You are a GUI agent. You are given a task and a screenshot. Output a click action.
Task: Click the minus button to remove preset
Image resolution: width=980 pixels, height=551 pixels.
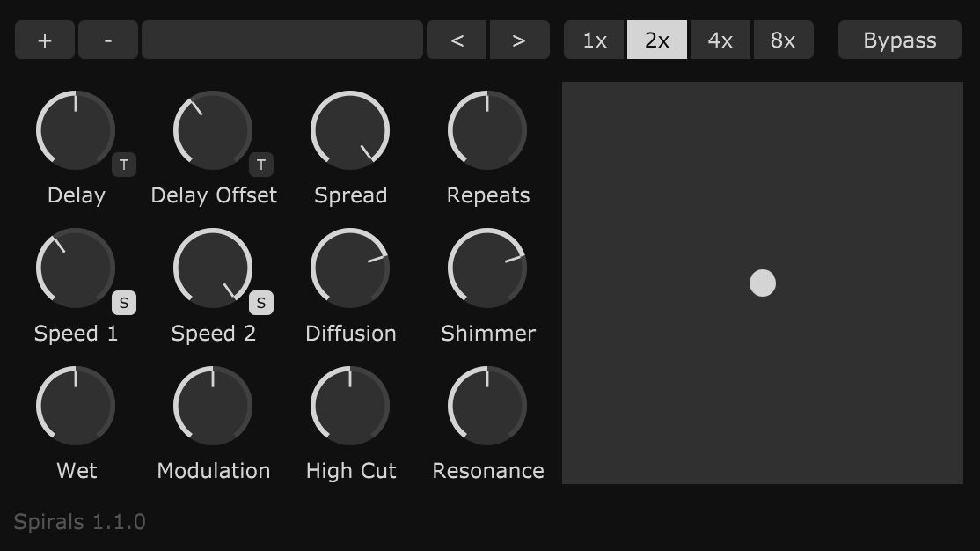coord(108,40)
